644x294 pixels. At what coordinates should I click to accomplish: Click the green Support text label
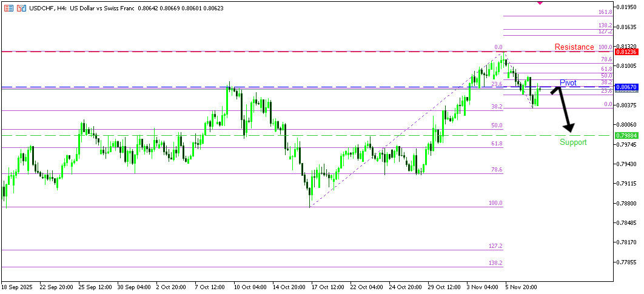click(x=572, y=142)
